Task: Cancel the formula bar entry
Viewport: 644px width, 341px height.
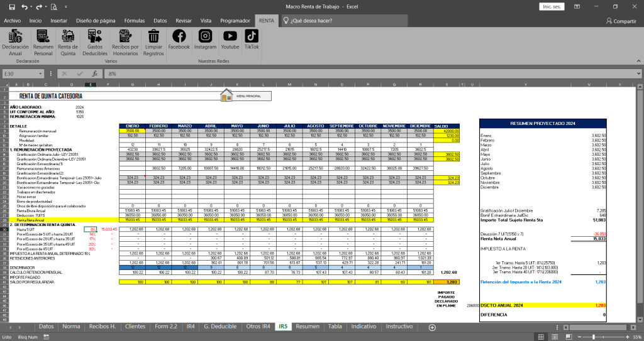Action: [x=65, y=74]
